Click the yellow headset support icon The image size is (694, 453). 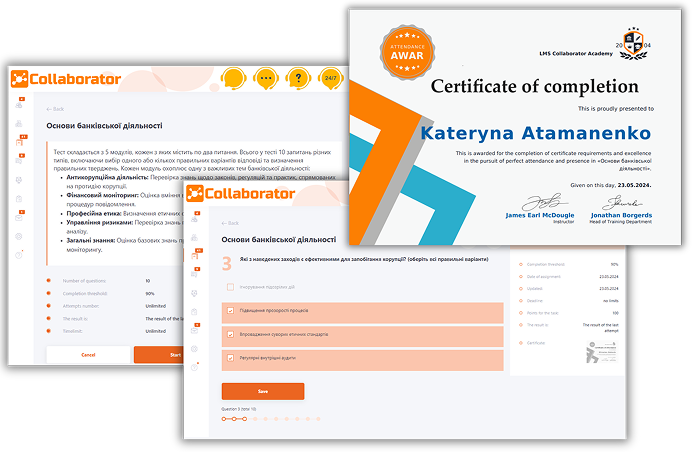(x=233, y=78)
